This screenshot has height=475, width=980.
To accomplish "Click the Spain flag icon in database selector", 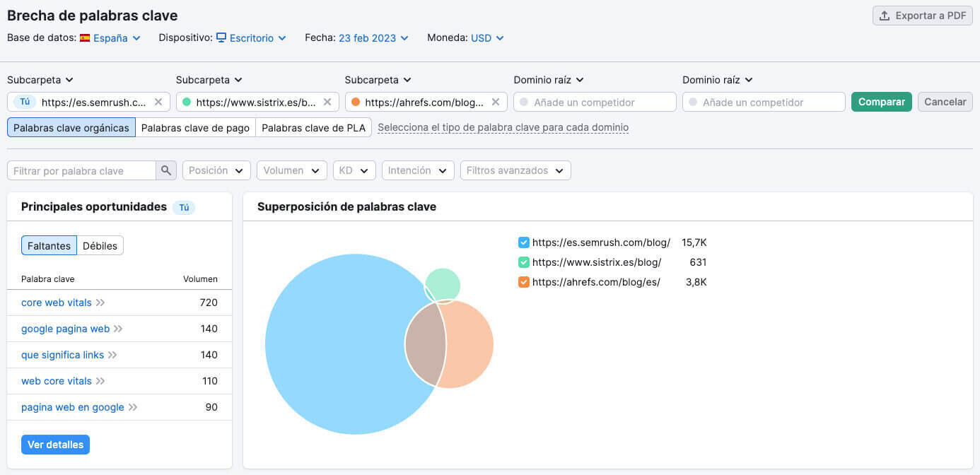I will [x=85, y=38].
